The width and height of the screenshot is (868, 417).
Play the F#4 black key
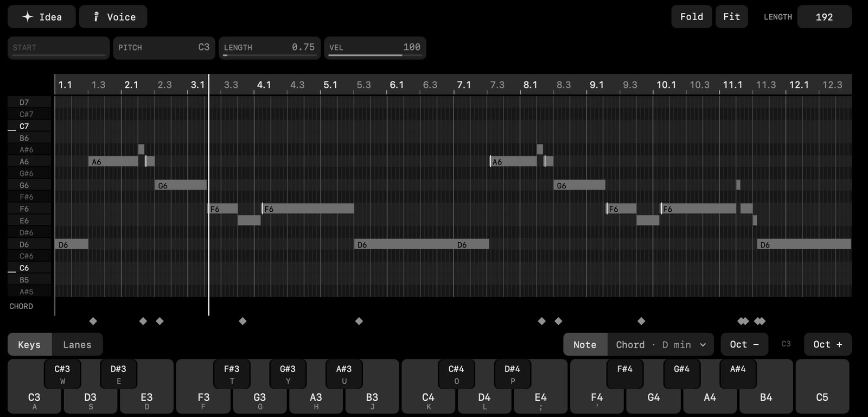point(625,374)
